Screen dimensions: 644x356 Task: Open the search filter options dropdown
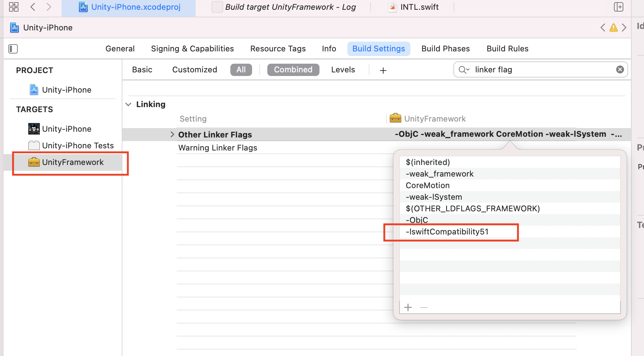[464, 70]
